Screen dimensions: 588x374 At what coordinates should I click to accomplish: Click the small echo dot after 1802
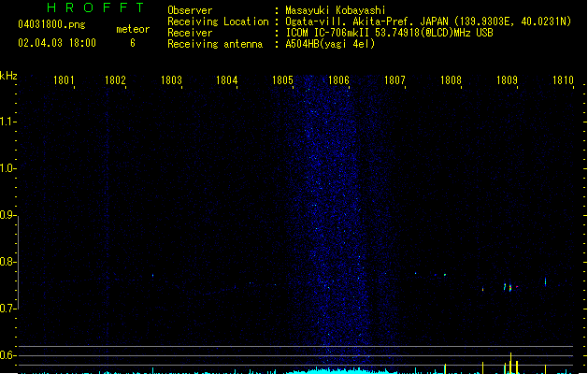pyautogui.click(x=152, y=275)
